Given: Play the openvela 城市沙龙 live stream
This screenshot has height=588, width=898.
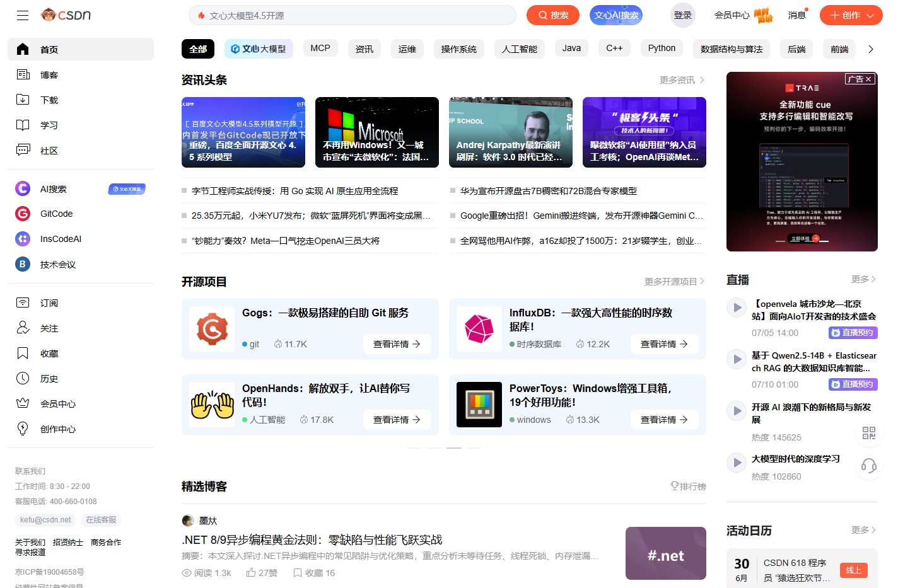Looking at the screenshot, I should [735, 308].
